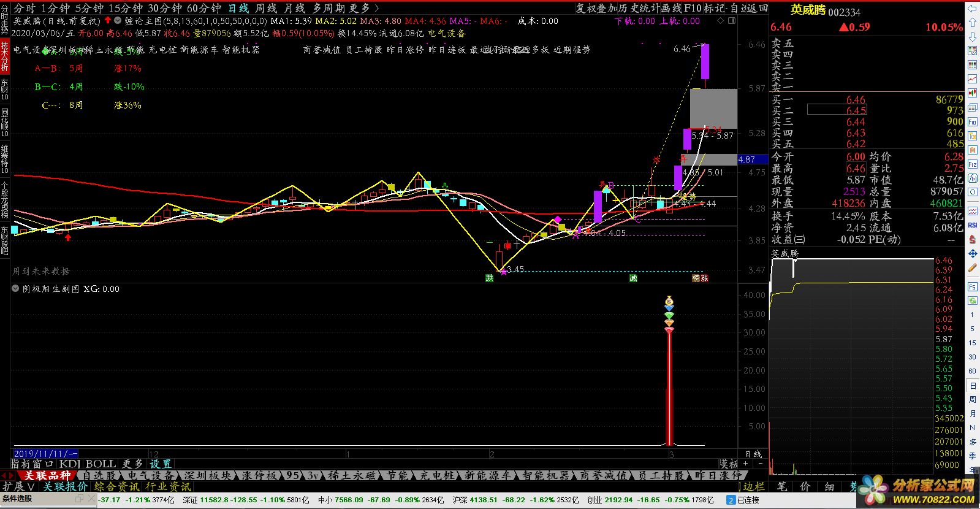The image size is (980, 509).
Task: Click the 设置 settings button
Action: tap(161, 464)
